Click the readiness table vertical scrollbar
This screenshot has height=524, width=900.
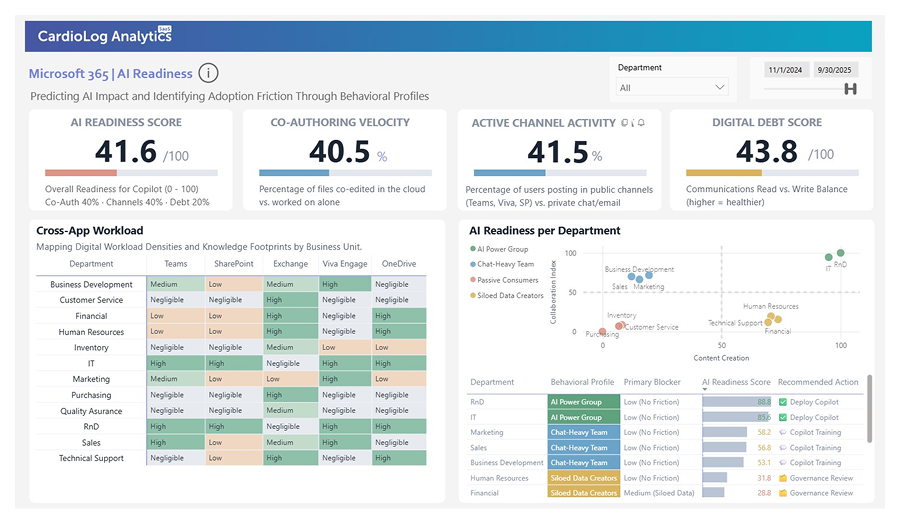[870, 409]
